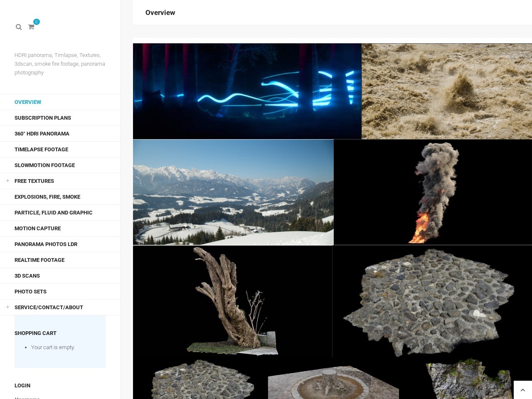This screenshot has height=399, width=532.
Task: Open the search magnifier icon
Action: pyautogui.click(x=19, y=27)
